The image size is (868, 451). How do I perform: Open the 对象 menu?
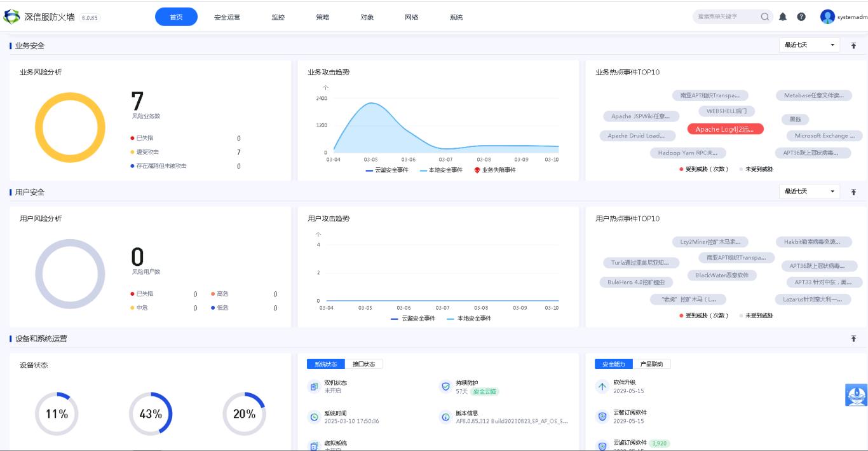[x=367, y=17]
